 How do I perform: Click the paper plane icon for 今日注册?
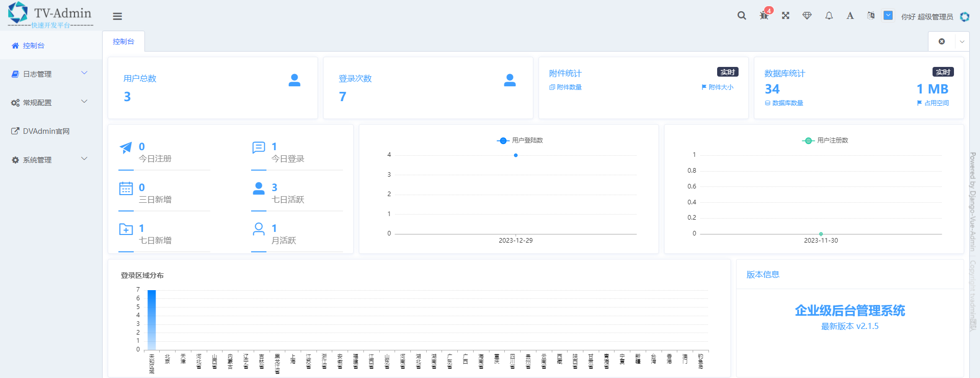(126, 148)
